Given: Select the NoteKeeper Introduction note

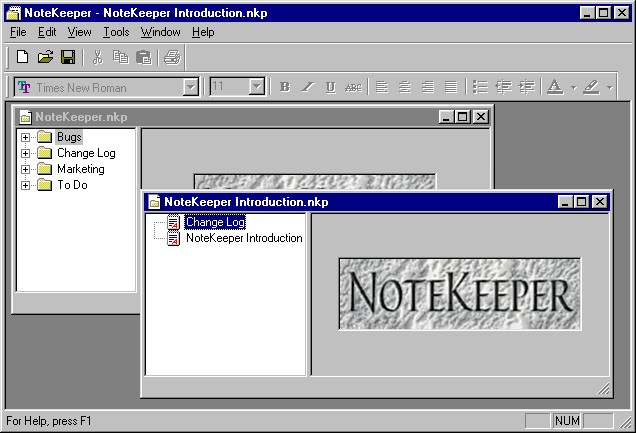Looking at the screenshot, I should tap(244, 238).
